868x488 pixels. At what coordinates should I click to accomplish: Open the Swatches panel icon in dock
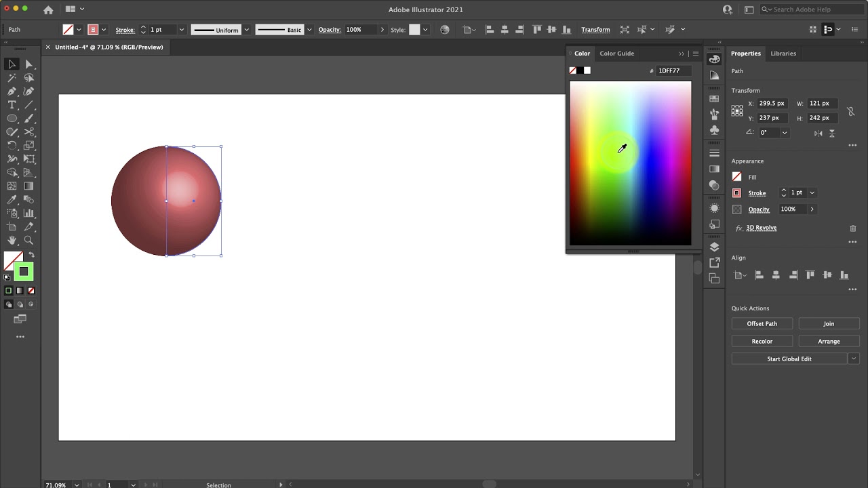[x=714, y=98]
